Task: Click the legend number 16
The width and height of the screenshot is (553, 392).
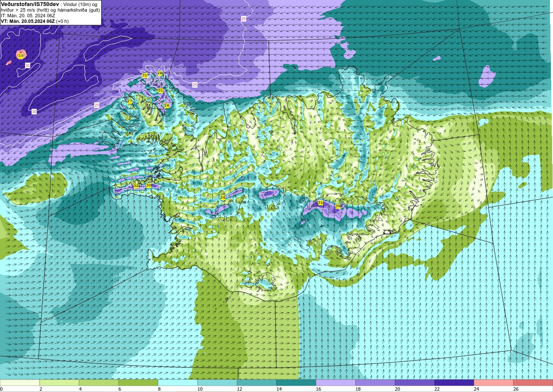Action: coord(318,389)
